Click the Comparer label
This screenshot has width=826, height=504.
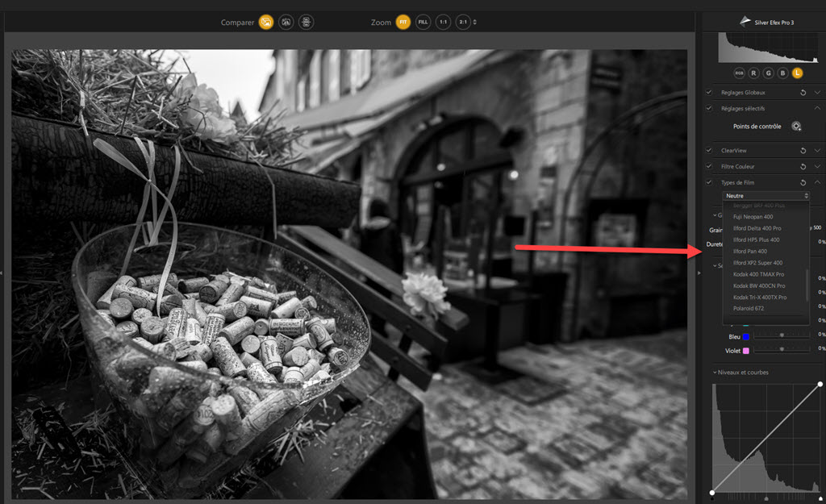tap(237, 23)
